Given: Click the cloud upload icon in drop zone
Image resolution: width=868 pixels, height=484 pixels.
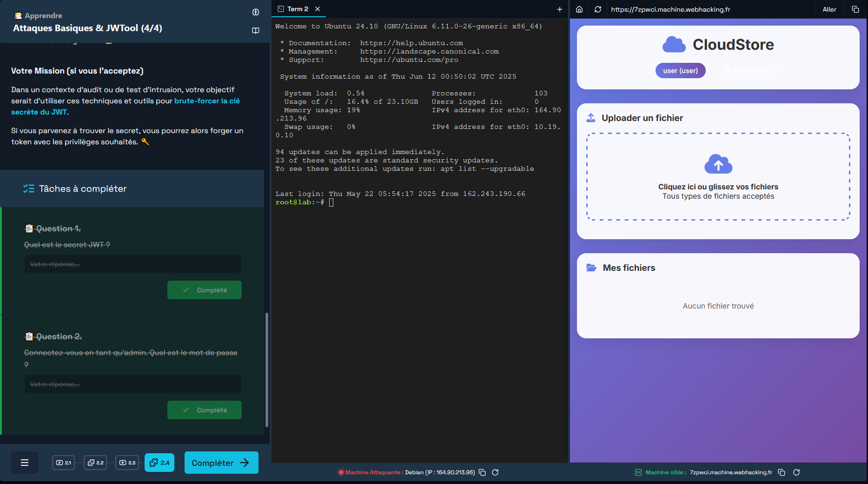Looking at the screenshot, I should click(718, 164).
